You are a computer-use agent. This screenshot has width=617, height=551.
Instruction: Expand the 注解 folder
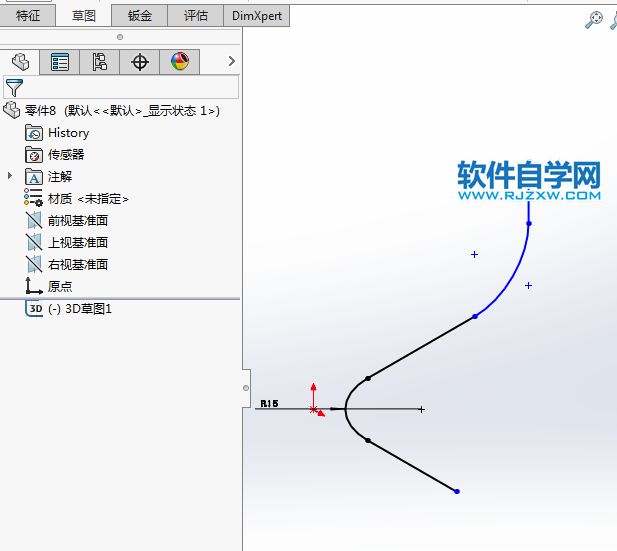point(10,176)
